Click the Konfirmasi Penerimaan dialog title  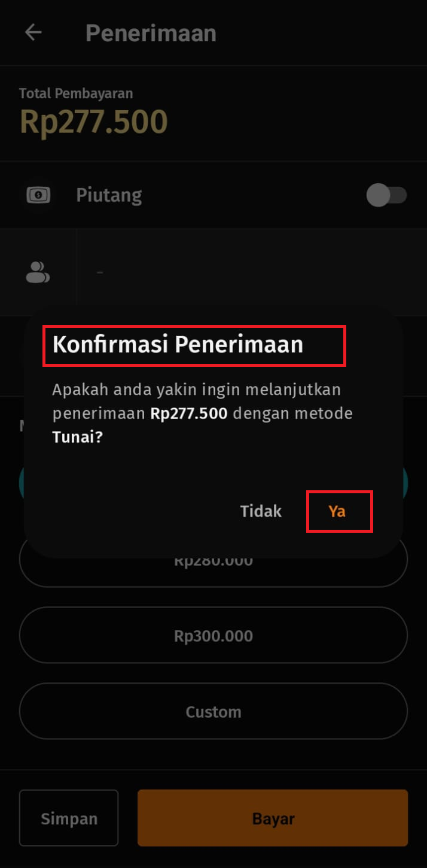coord(178,345)
